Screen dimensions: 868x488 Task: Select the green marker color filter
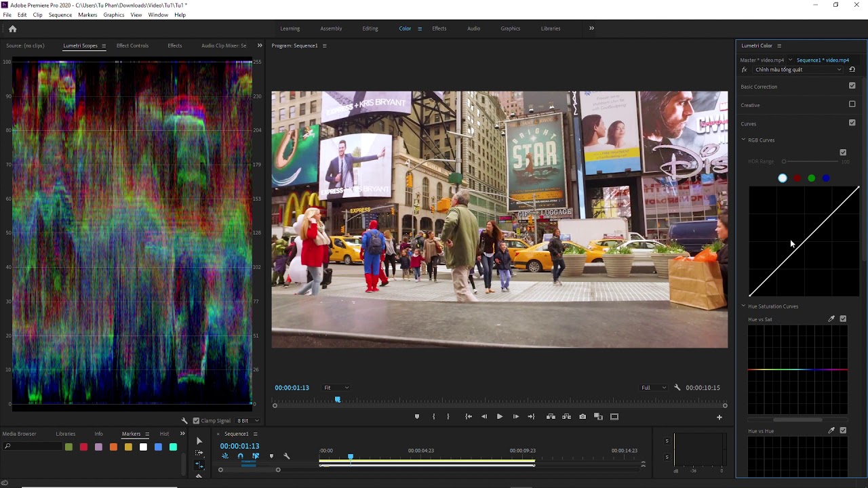[x=68, y=447]
